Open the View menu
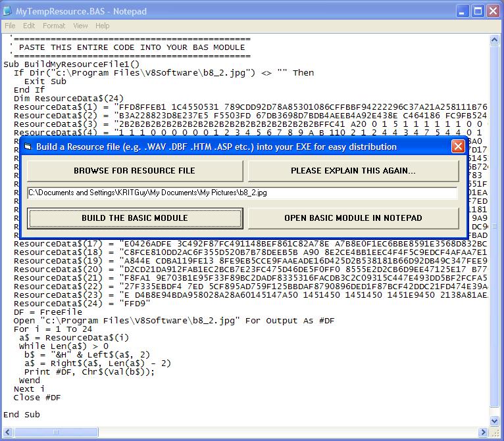The width and height of the screenshot is (504, 441). tap(80, 26)
